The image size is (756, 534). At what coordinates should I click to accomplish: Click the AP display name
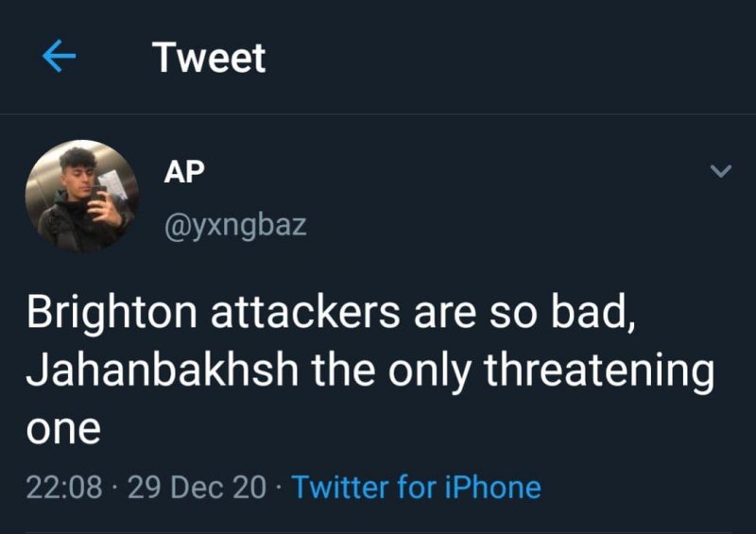(x=183, y=171)
